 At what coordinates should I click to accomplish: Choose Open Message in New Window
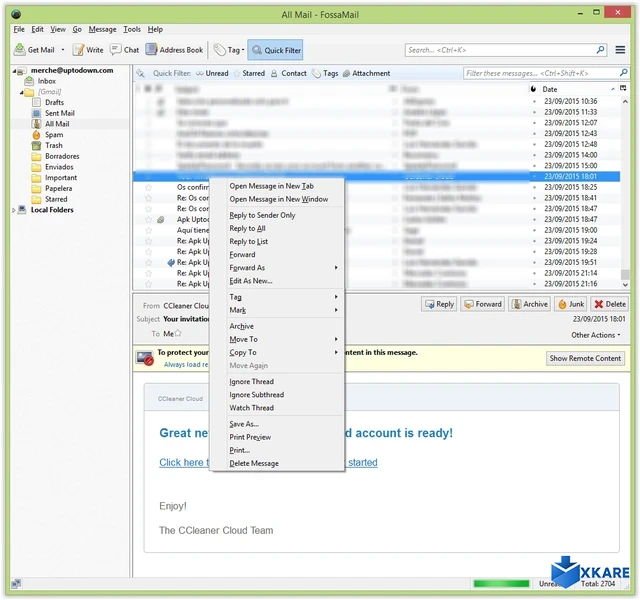277,199
